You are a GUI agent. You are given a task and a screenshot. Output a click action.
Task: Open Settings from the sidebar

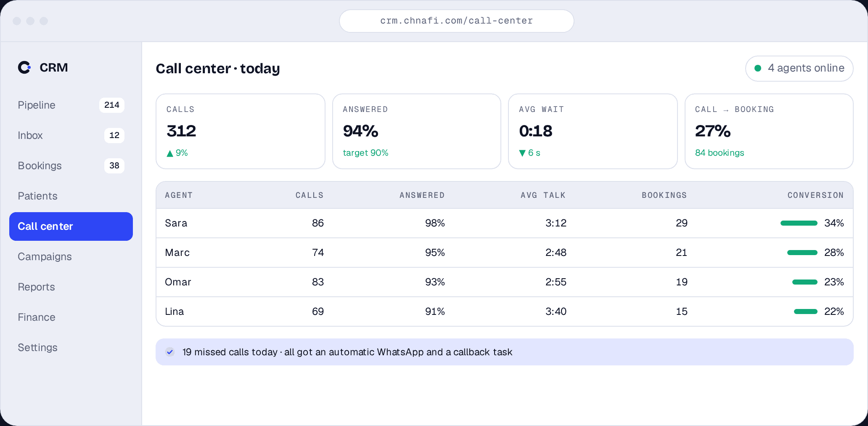pos(71,347)
